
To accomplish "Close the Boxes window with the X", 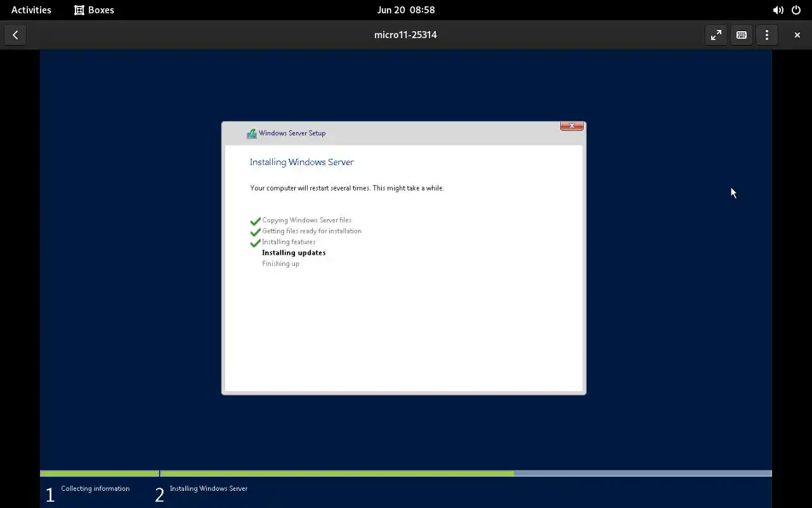I will click(797, 35).
